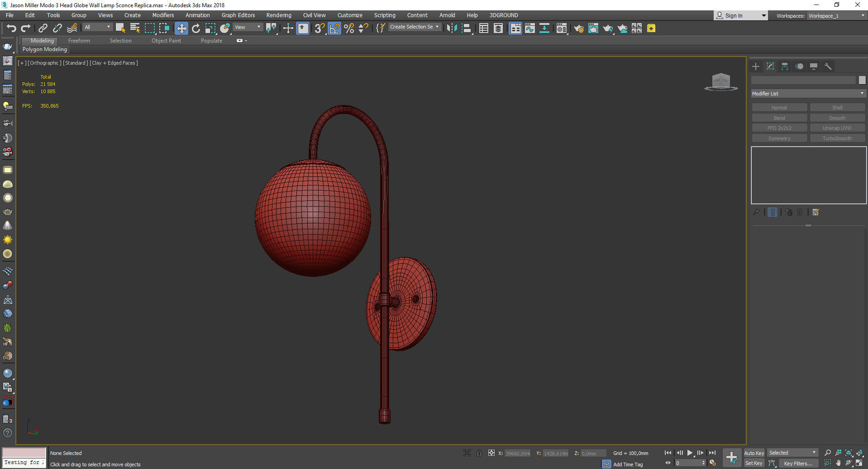The image size is (868, 469).
Task: Click the current frame number field
Action: pyautogui.click(x=688, y=463)
